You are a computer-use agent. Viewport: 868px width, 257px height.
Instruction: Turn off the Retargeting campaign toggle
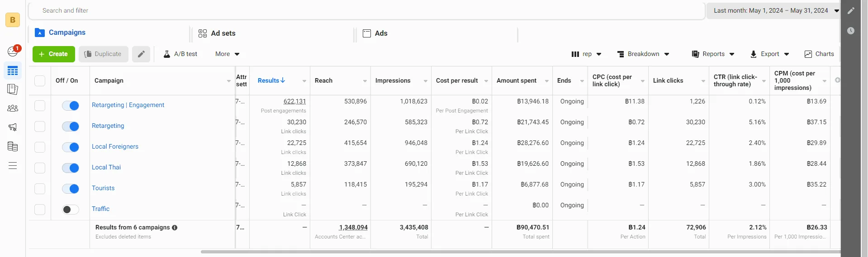71,126
